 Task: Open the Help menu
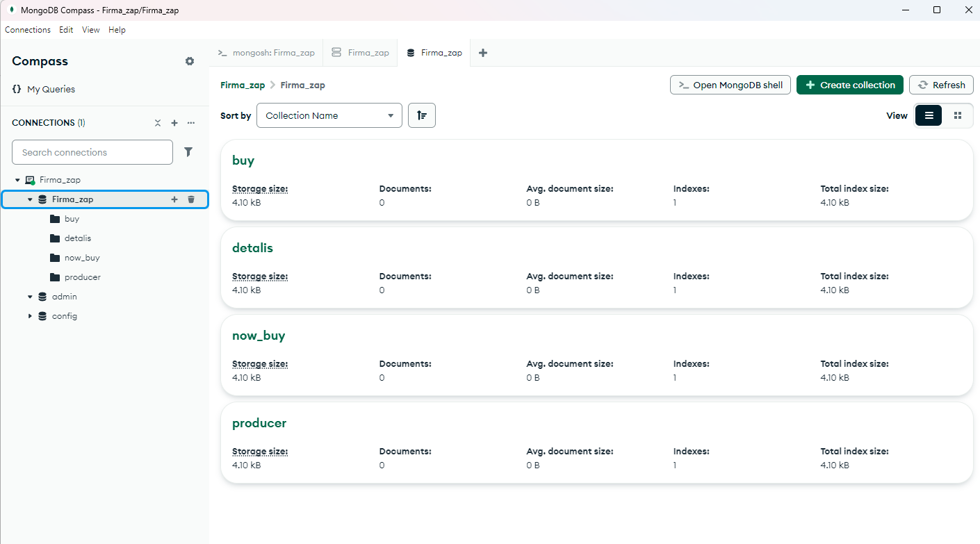[x=117, y=30]
